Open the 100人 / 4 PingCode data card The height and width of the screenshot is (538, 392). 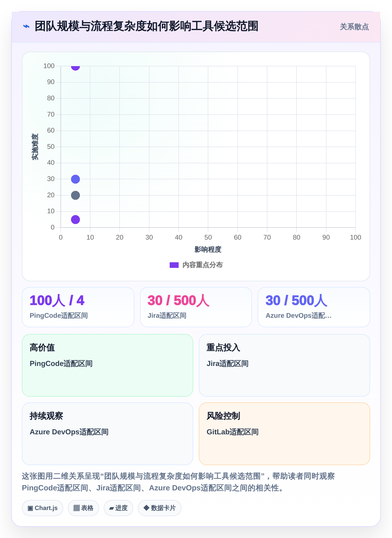pos(78,307)
